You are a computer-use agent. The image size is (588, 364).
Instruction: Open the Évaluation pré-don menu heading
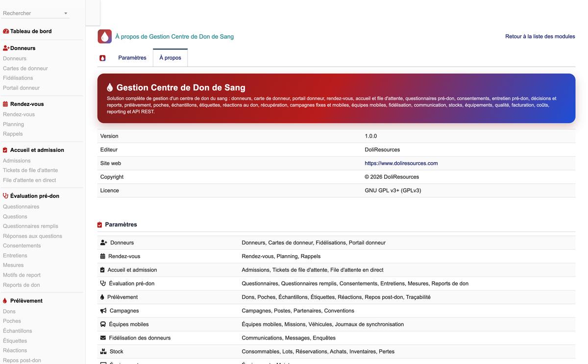coord(35,196)
